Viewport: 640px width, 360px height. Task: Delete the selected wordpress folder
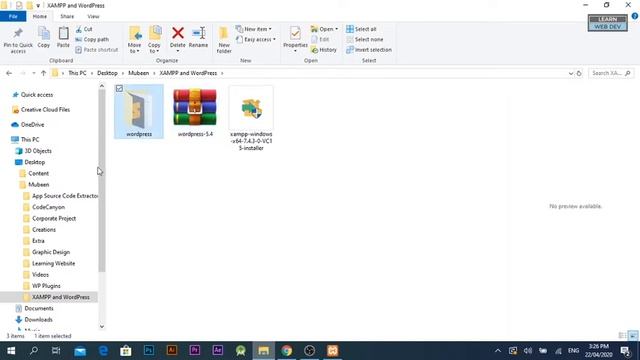(178, 37)
